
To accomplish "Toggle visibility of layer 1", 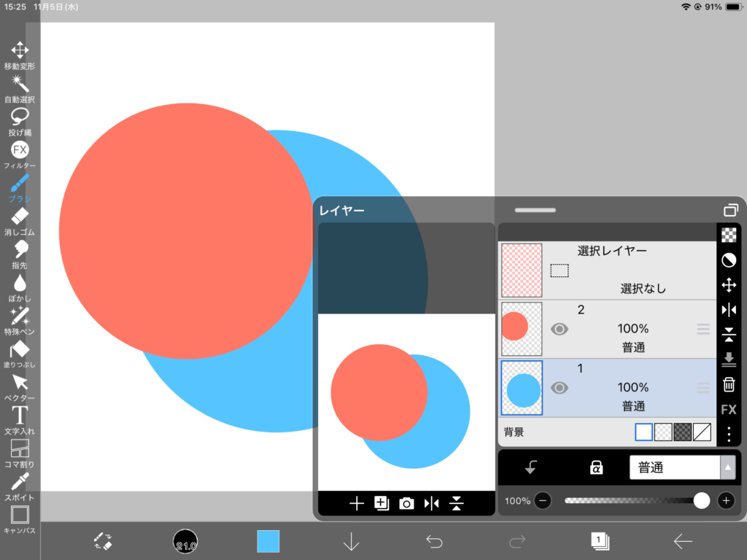I will 560,388.
